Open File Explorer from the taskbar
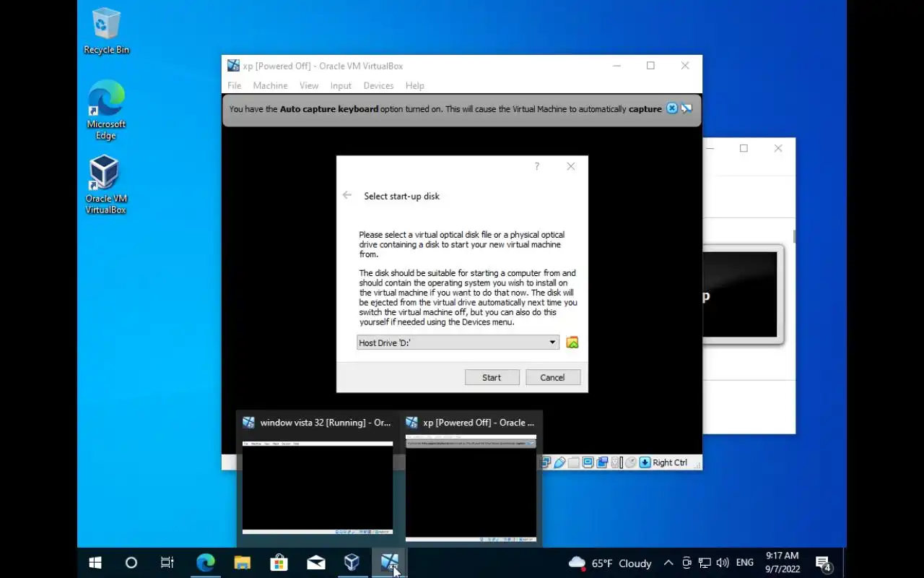This screenshot has height=578, width=924. coord(242,563)
